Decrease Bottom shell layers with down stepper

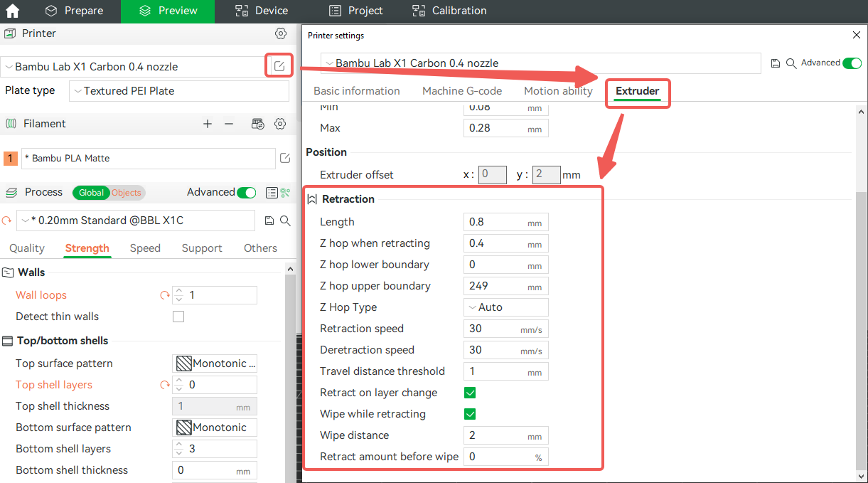tap(179, 453)
